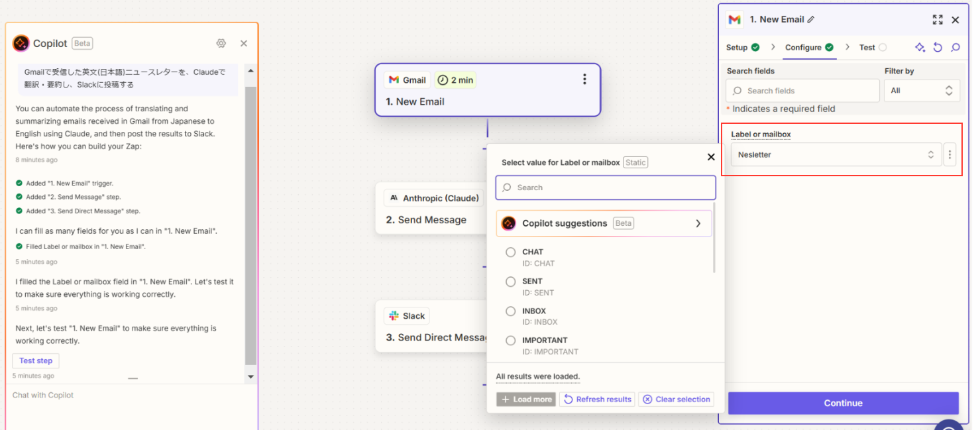This screenshot has height=430, width=980.
Task: Click the AI sparkle icon in editor toolbar
Action: pos(920,47)
